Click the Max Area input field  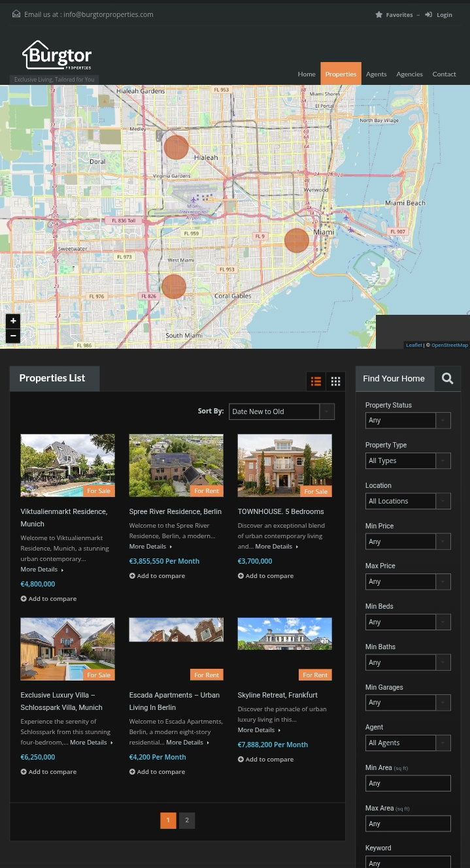pos(408,824)
